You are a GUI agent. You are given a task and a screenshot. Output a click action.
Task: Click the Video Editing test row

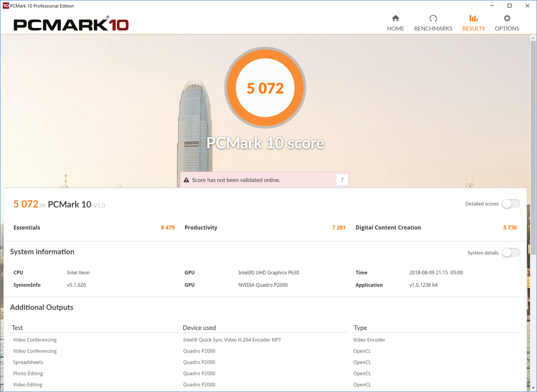[28, 384]
